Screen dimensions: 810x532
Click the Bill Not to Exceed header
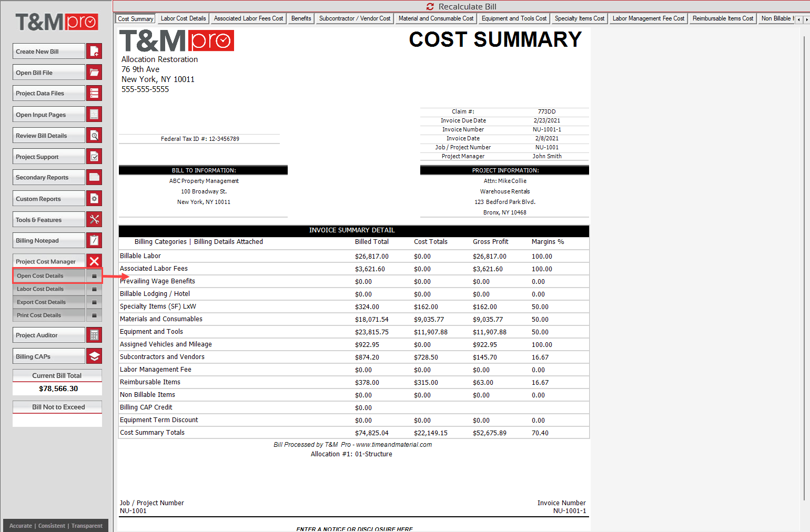pos(57,407)
